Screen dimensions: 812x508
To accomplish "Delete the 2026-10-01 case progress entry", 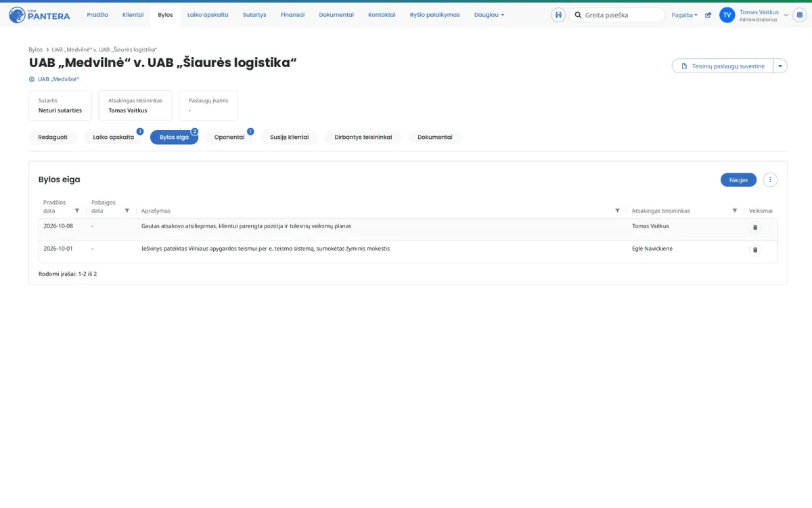I will click(755, 250).
